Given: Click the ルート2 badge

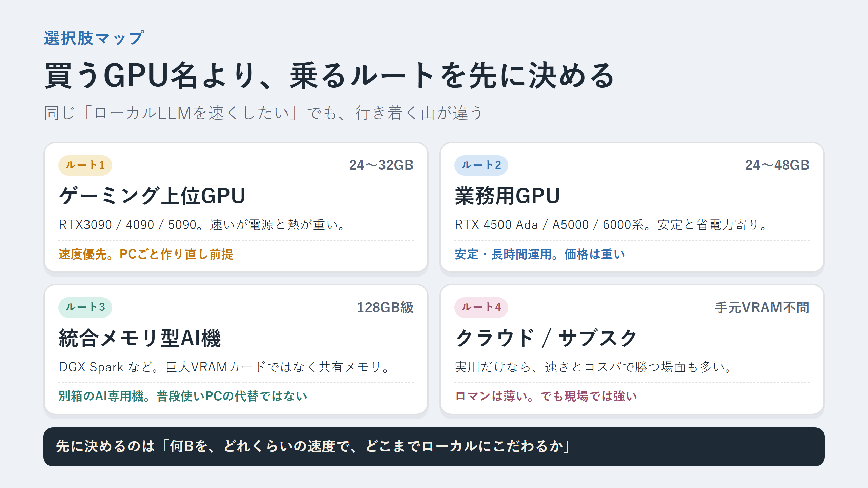Looking at the screenshot, I should 481,165.
